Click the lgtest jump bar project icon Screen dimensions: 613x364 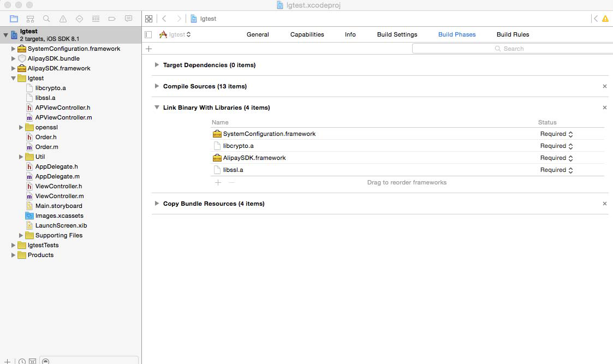(x=194, y=19)
